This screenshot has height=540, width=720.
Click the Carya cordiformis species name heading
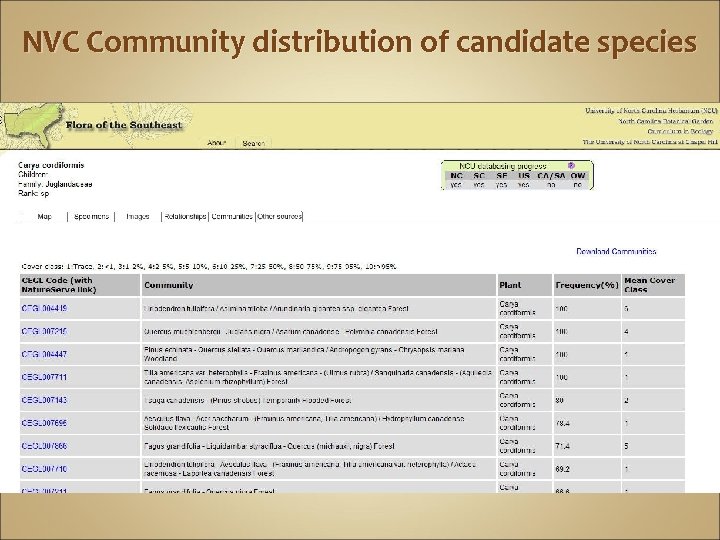tap(51, 165)
